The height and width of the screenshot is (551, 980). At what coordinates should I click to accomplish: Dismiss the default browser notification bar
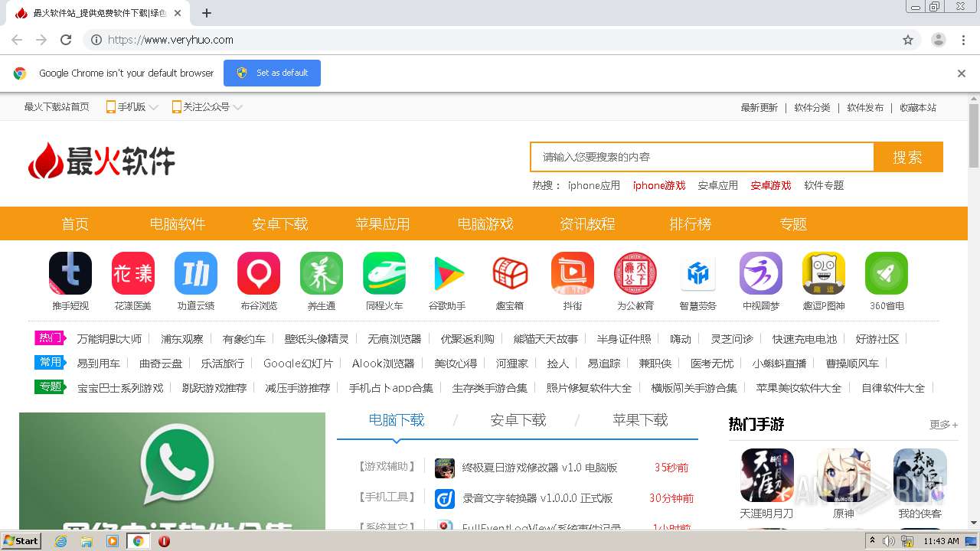(962, 73)
